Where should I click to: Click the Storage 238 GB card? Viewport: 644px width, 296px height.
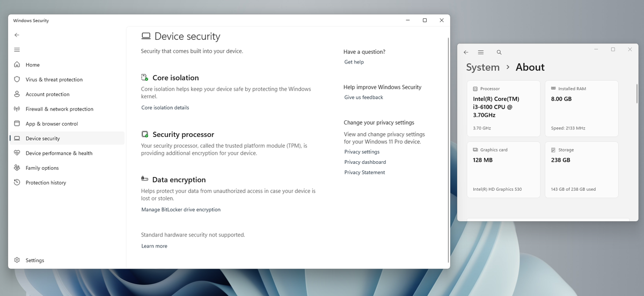(x=582, y=170)
